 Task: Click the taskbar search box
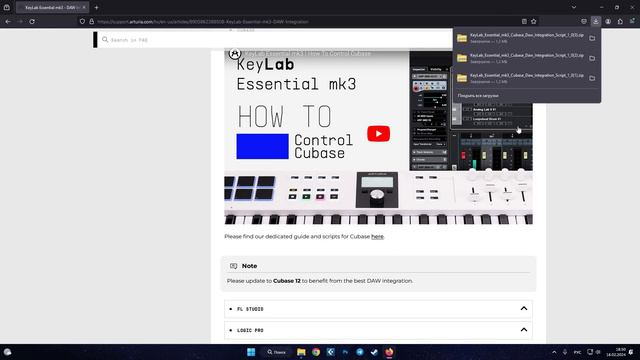point(277,352)
